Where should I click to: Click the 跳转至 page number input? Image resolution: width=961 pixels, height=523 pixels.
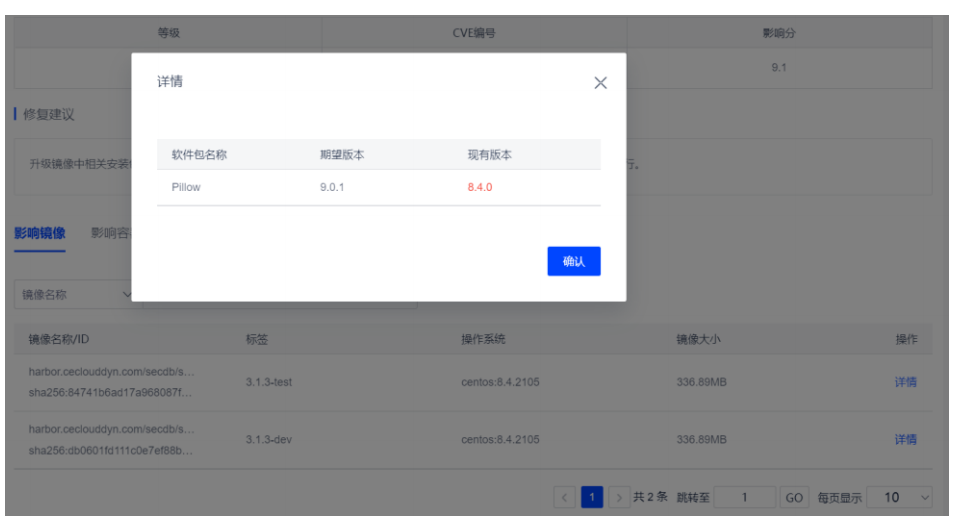(745, 497)
